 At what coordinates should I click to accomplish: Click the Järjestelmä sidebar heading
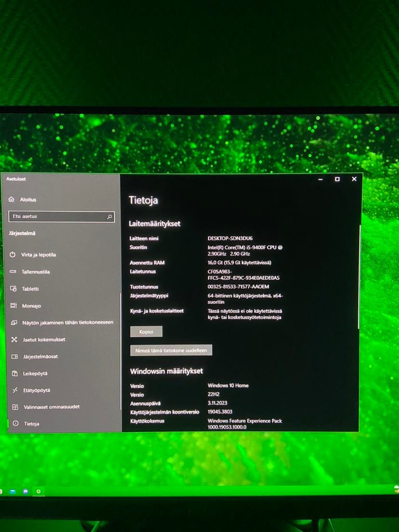tap(22, 233)
